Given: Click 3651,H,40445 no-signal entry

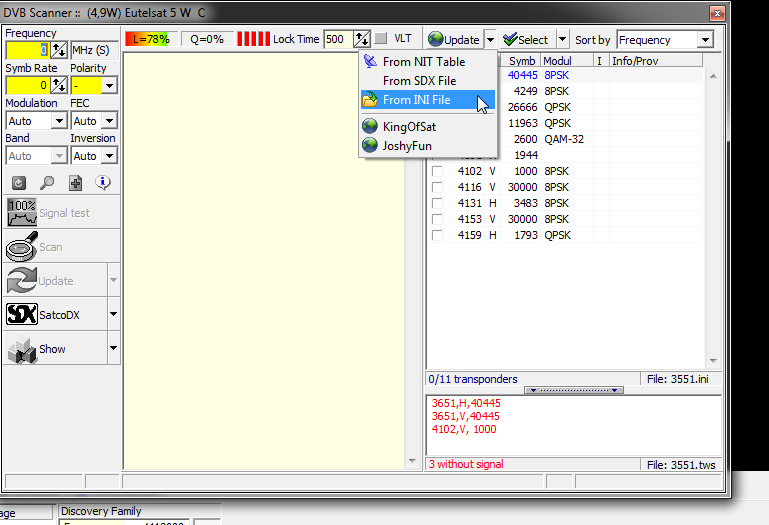Looking at the screenshot, I should pos(466,403).
